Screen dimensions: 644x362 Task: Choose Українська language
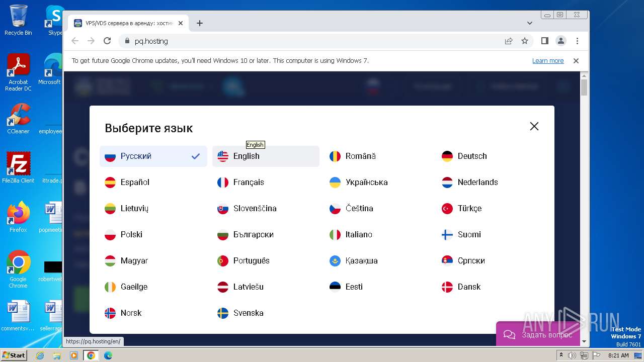378,183
